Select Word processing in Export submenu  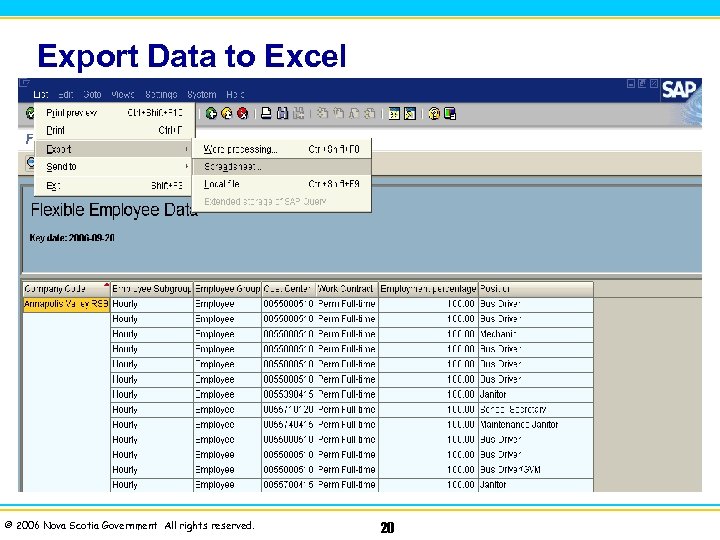click(281, 149)
